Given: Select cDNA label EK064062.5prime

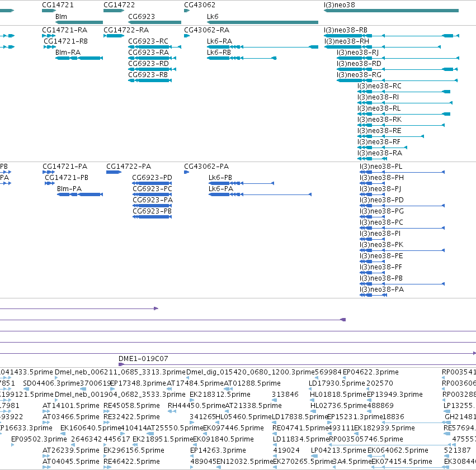Looking at the screenshot, I should pos(398,450).
